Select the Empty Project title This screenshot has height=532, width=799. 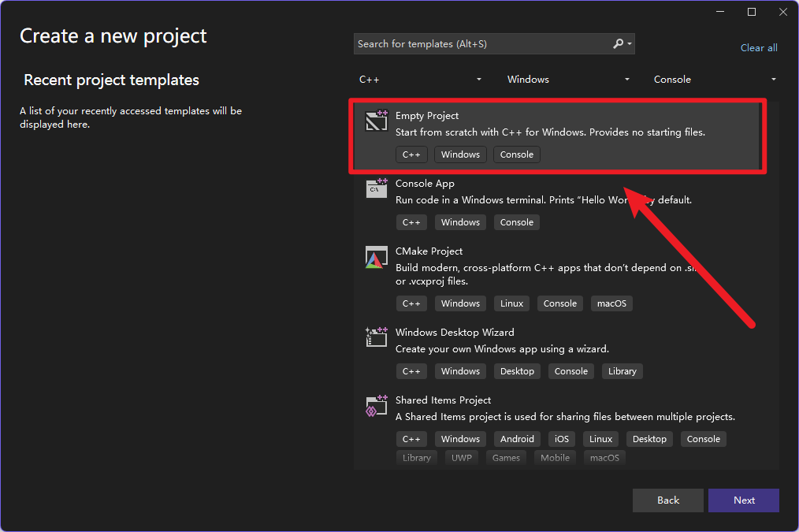[x=427, y=116]
